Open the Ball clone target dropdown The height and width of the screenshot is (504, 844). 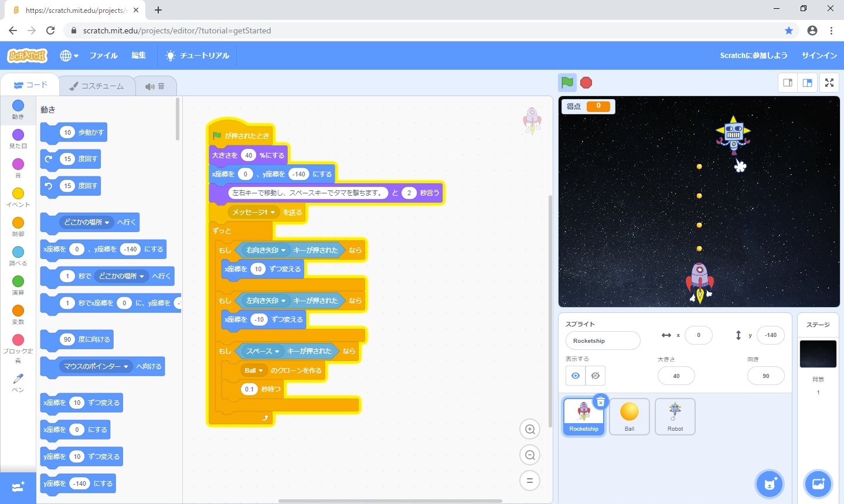(x=261, y=371)
